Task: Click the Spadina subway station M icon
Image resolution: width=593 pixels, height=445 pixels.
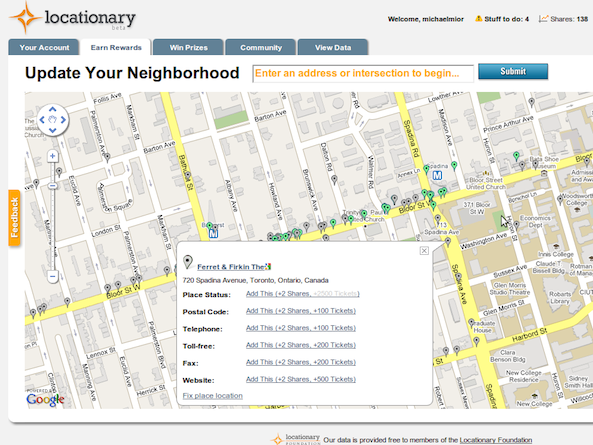Action: pos(437,175)
